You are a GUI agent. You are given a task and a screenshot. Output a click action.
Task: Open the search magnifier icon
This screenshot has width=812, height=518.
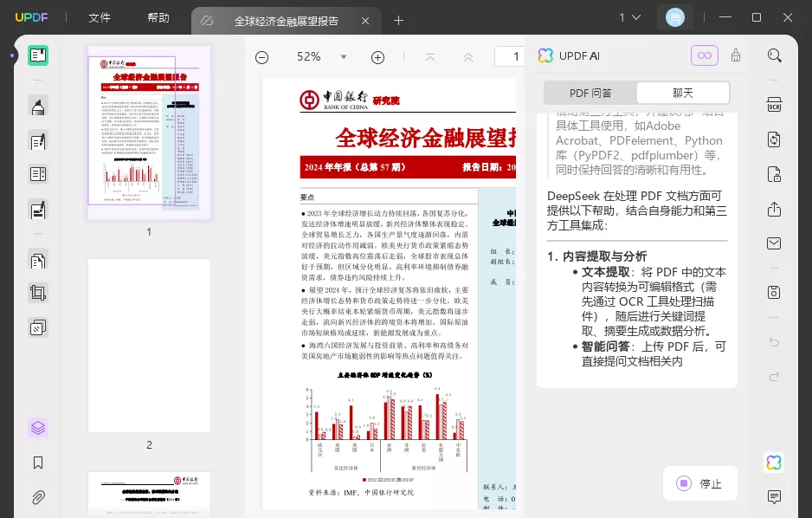(x=774, y=55)
